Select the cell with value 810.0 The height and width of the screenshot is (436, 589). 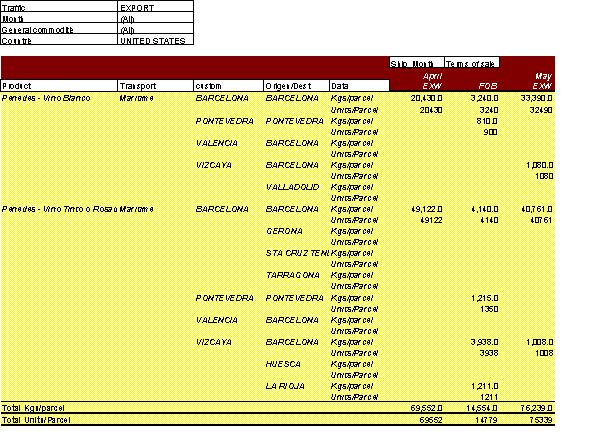point(487,121)
